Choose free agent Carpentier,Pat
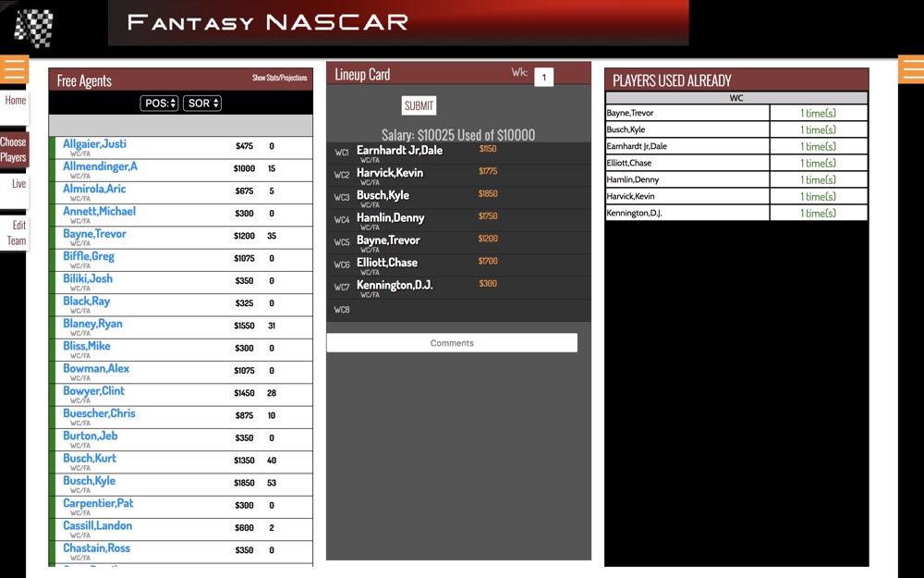924x578 pixels. coord(98,503)
